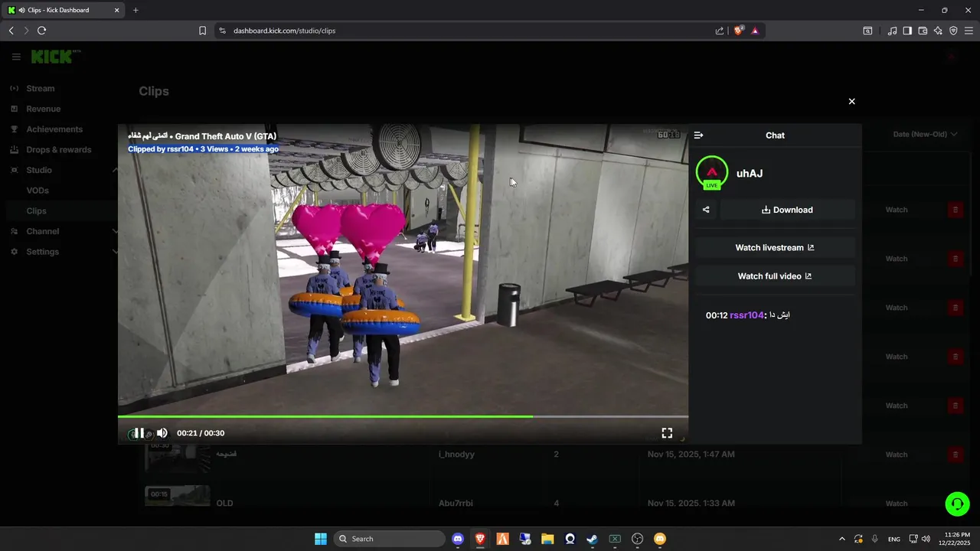The width and height of the screenshot is (980, 551).
Task: Collapse the Studio section
Action: 116,170
